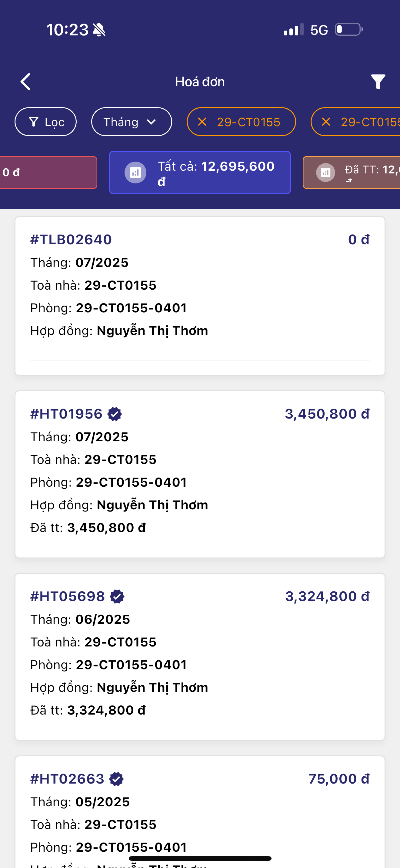Open the Tháng dropdown
400x868 pixels.
121,122
